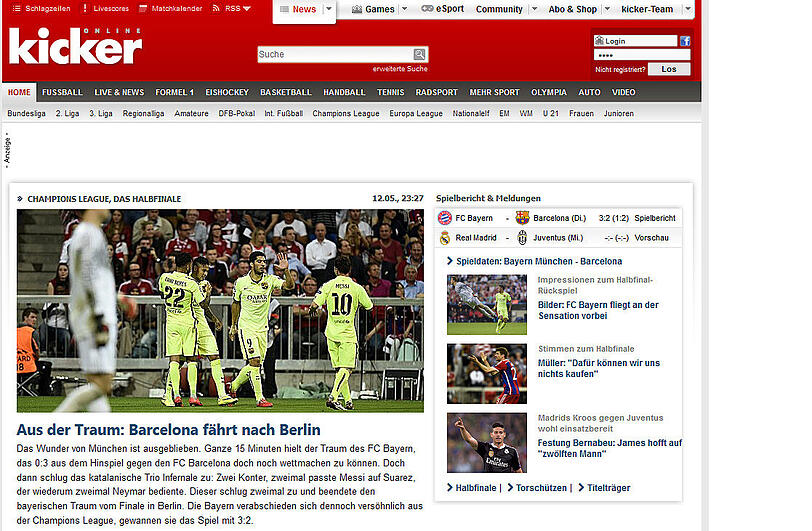812x531 pixels.
Task: Expand the Abo & Shop arrow
Action: pyautogui.click(x=607, y=9)
